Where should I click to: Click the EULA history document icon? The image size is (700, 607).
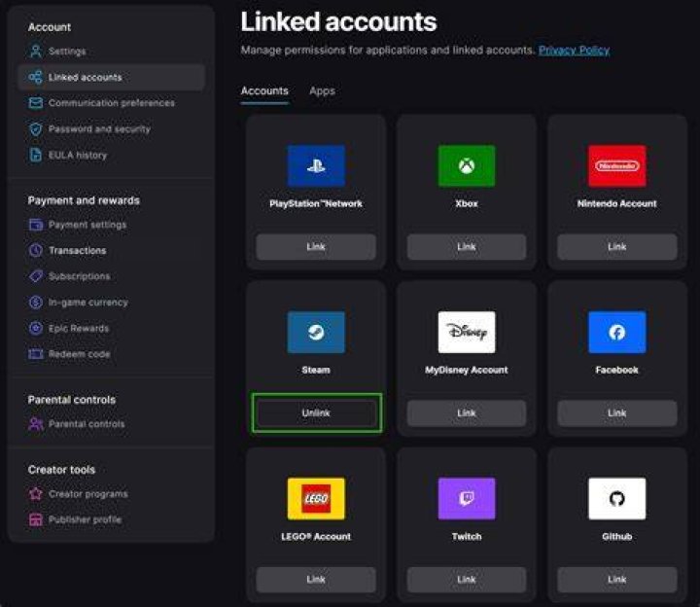point(36,155)
